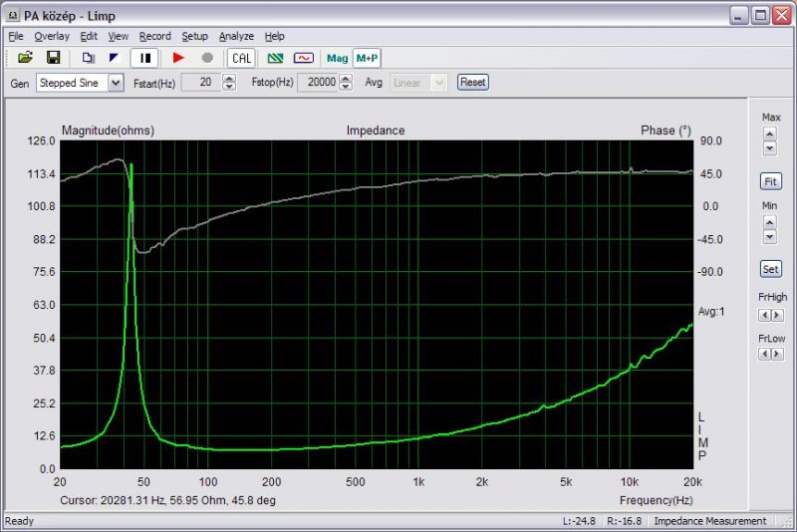Click the Set button

click(x=770, y=269)
